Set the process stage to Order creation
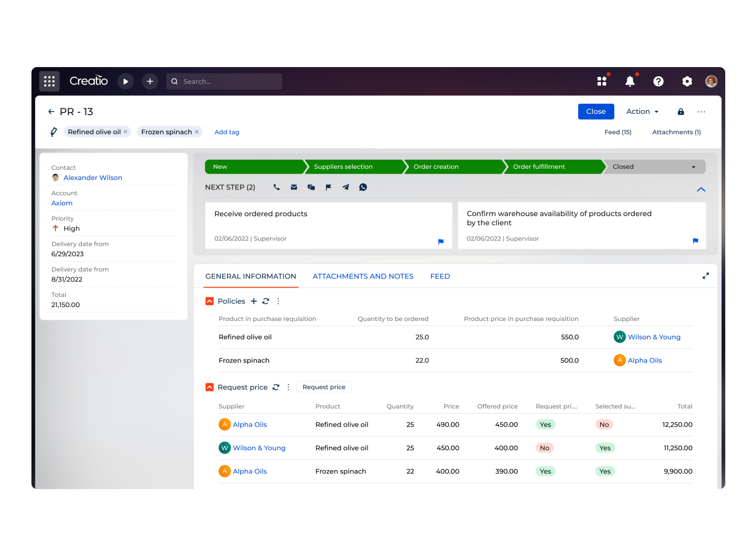Image resolution: width=756 pixels, height=559 pixels. click(x=436, y=167)
